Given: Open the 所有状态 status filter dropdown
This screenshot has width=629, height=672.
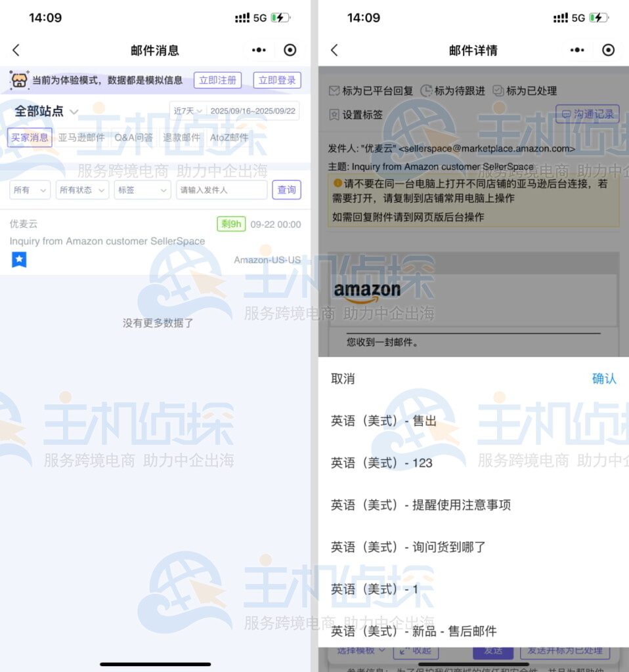Looking at the screenshot, I should pyautogui.click(x=81, y=189).
